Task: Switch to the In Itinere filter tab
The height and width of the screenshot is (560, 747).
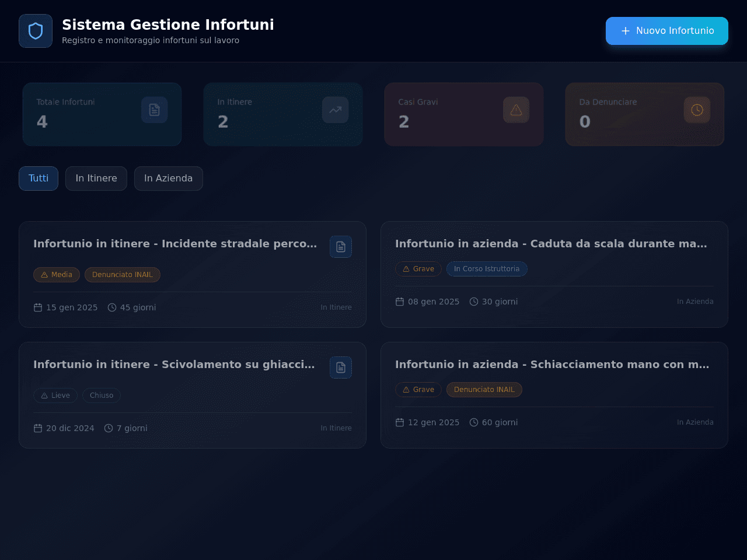Action: click(96, 178)
